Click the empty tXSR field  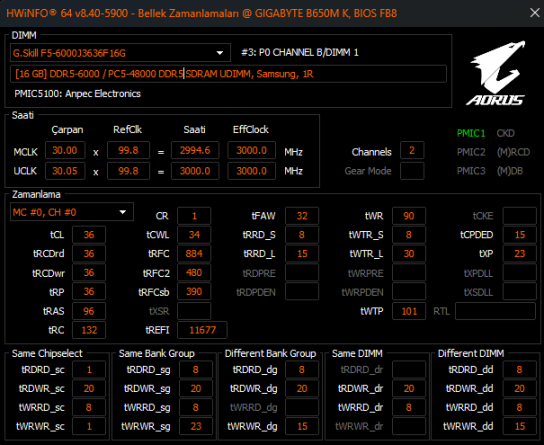[194, 311]
